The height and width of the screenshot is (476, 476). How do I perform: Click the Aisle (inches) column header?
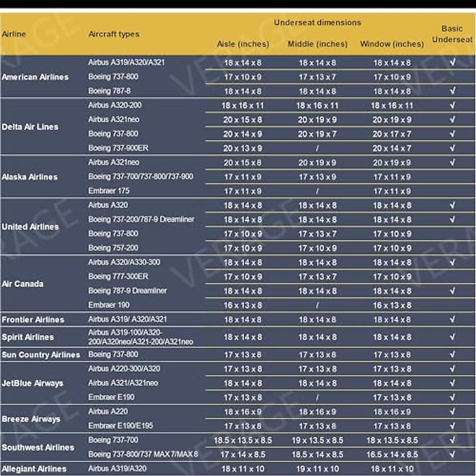tap(243, 44)
